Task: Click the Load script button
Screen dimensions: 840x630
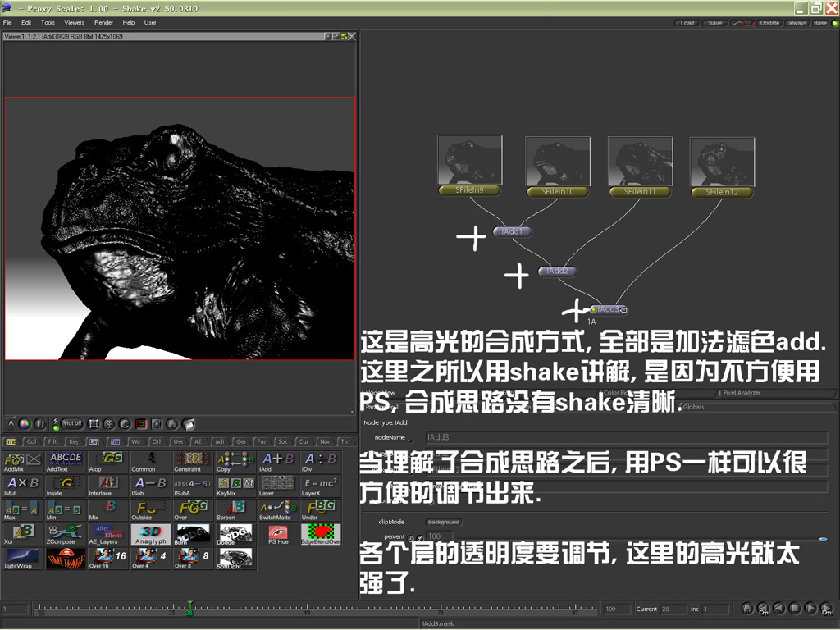Action: pos(687,23)
